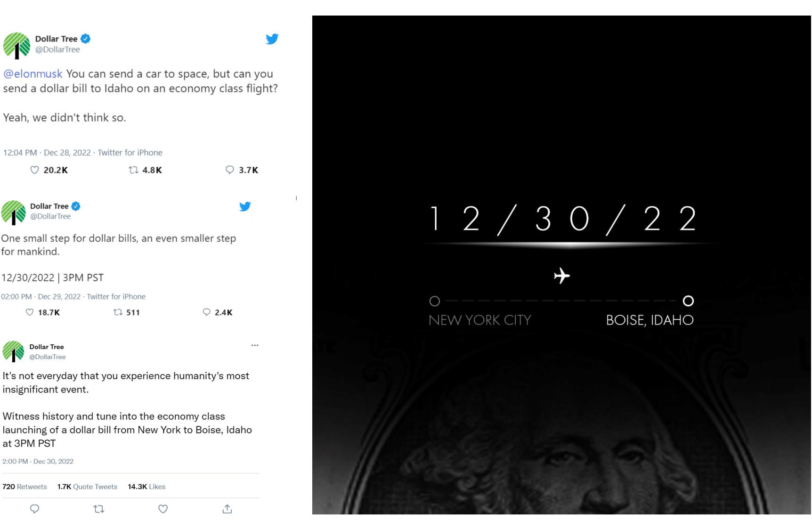The height and width of the screenshot is (530, 812).
Task: Click the Twitter bird icon on second tweet
Action: 245,206
